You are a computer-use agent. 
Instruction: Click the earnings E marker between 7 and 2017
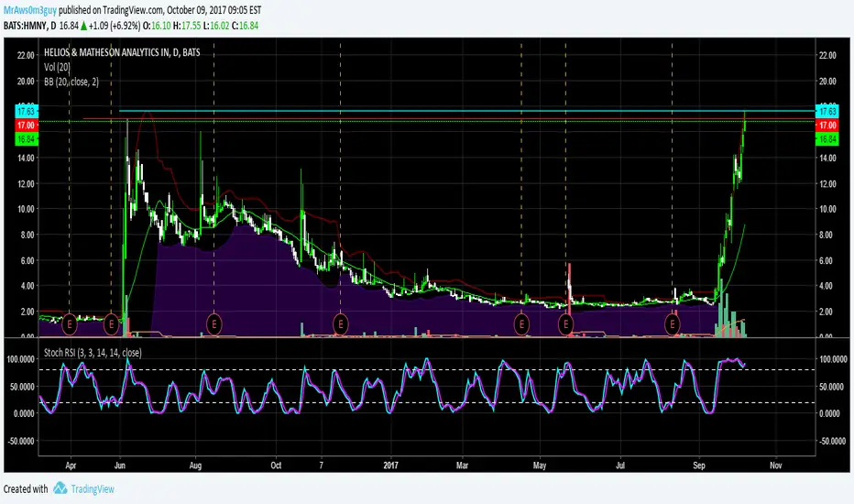coord(340,324)
